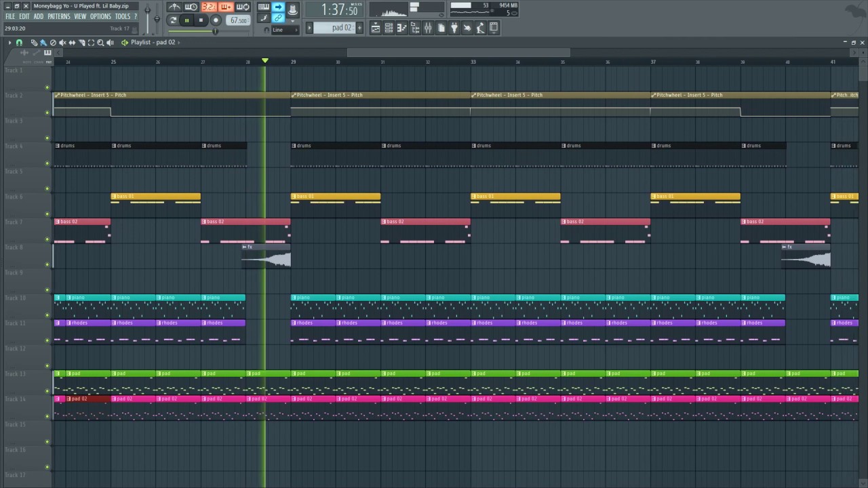This screenshot has width=868, height=488.
Task: Open first fx audio clip menu icon
Action: [x=245, y=247]
